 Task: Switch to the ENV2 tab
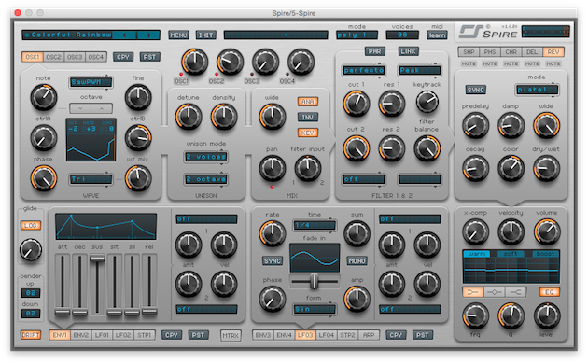point(80,335)
